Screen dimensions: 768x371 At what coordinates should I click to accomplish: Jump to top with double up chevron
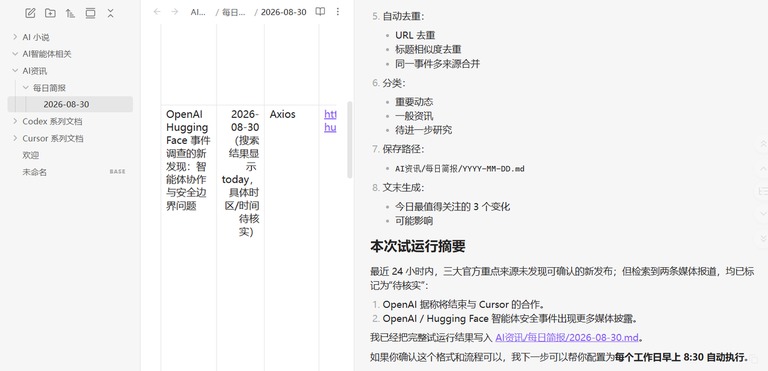click(763, 144)
